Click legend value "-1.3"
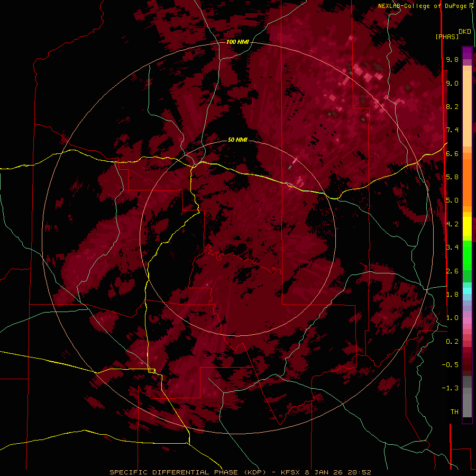 point(450,388)
